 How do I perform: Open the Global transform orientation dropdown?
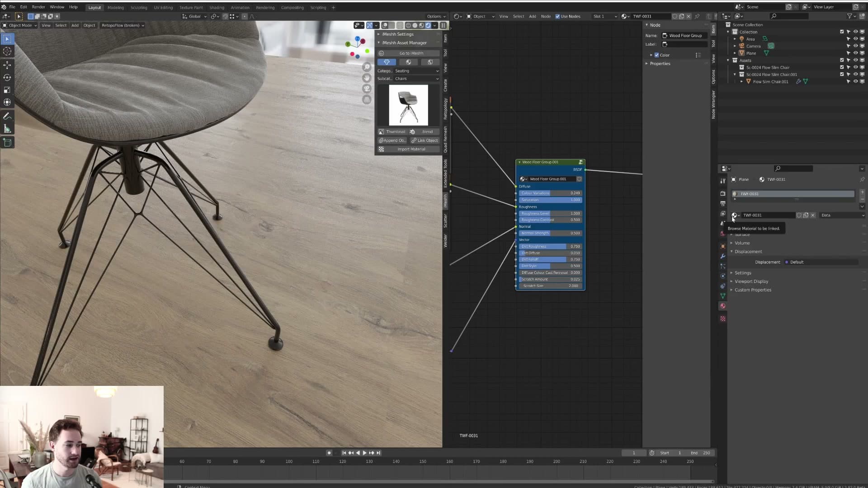coord(194,16)
